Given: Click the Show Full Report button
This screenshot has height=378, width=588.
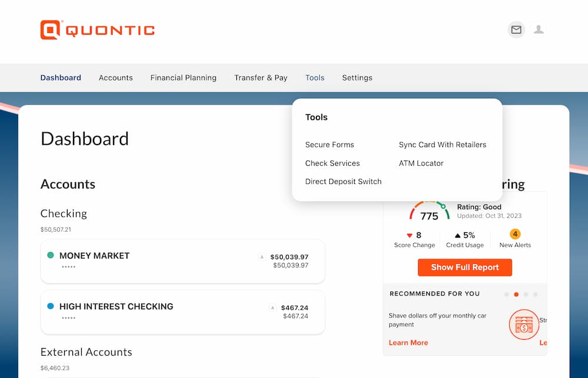Looking at the screenshot, I should coord(465,267).
